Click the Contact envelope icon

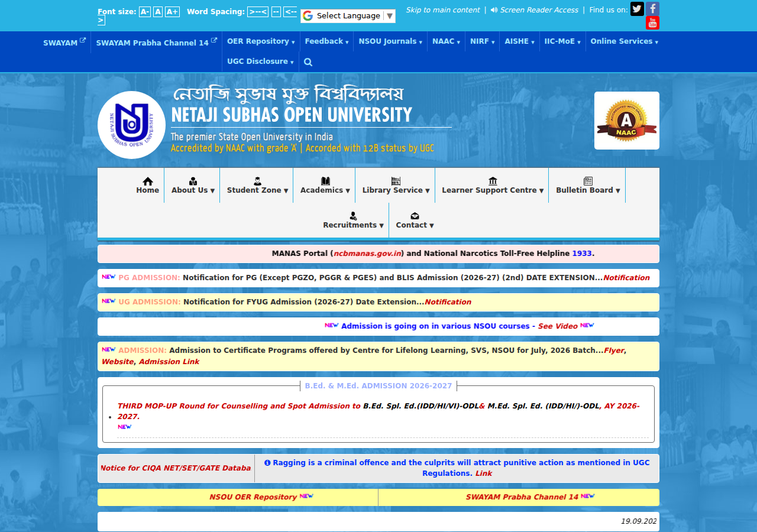(x=415, y=216)
